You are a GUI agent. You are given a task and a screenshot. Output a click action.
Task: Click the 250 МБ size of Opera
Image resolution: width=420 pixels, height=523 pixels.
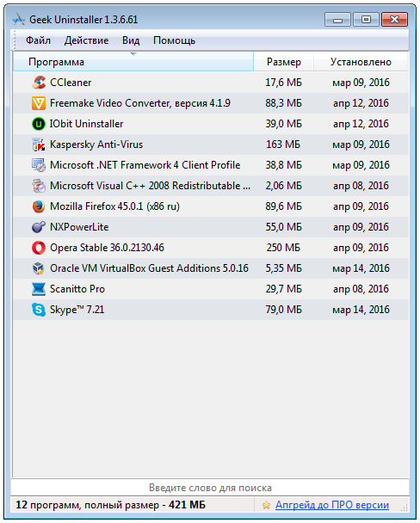283,248
